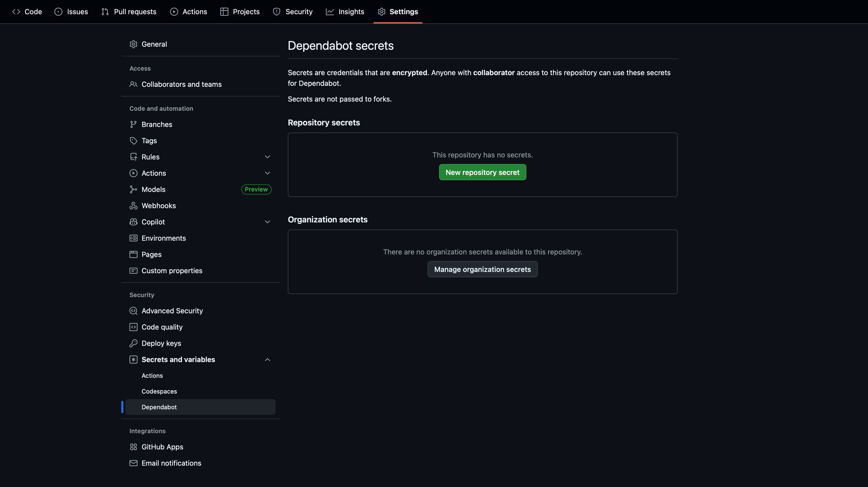This screenshot has width=868, height=487.
Task: Click Manage organization secrets
Action: click(482, 269)
